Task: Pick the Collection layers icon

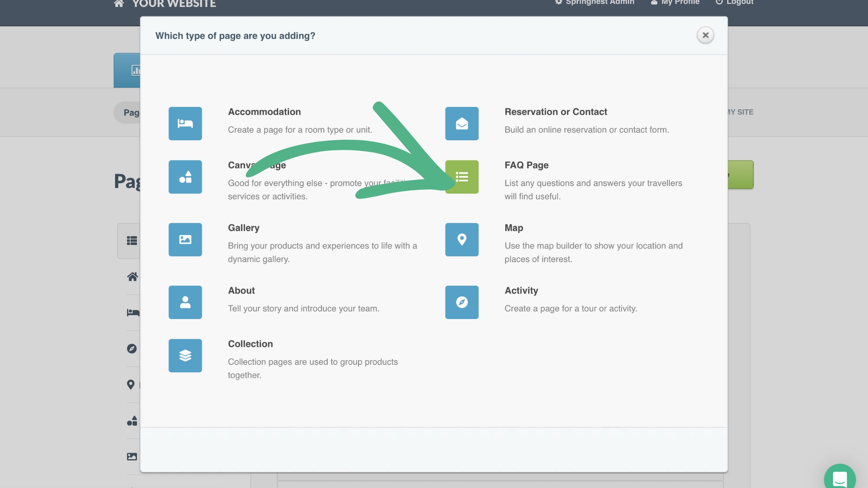Action: tap(185, 356)
